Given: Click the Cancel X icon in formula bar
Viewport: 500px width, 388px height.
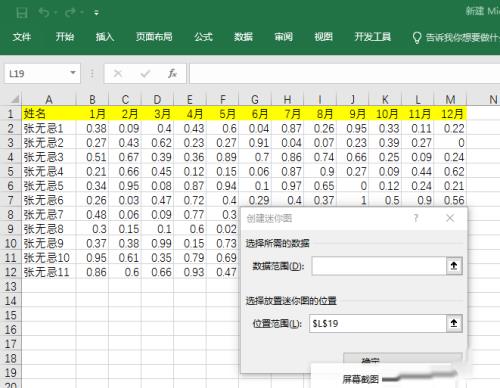Looking at the screenshot, I should [x=118, y=73].
